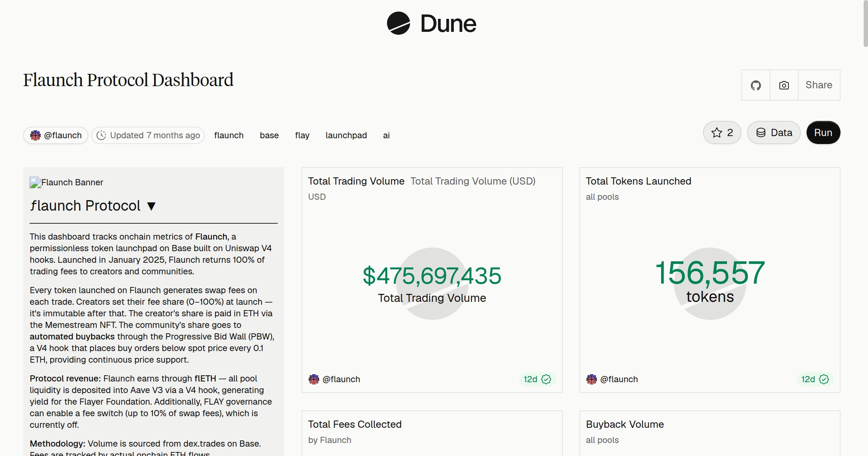The image size is (868, 456).
Task: Open the Buyback Volume card title
Action: click(x=625, y=424)
